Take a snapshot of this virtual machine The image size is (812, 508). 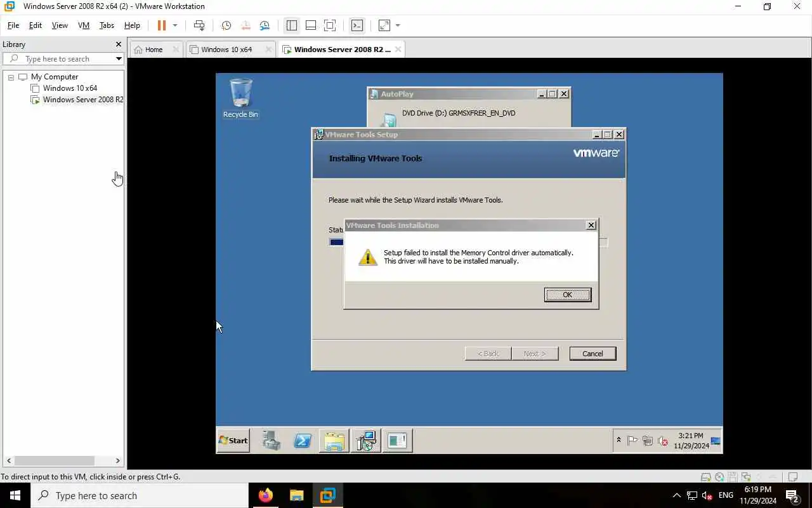226,25
